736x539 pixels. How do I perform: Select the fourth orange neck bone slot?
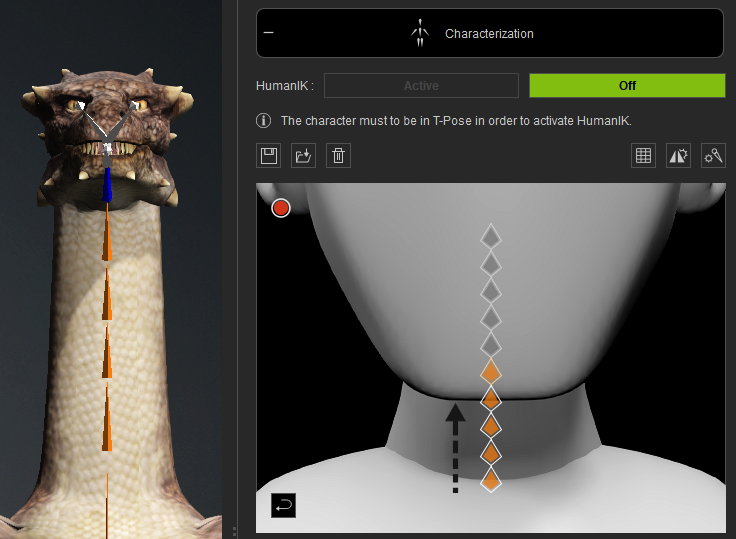tap(491, 453)
